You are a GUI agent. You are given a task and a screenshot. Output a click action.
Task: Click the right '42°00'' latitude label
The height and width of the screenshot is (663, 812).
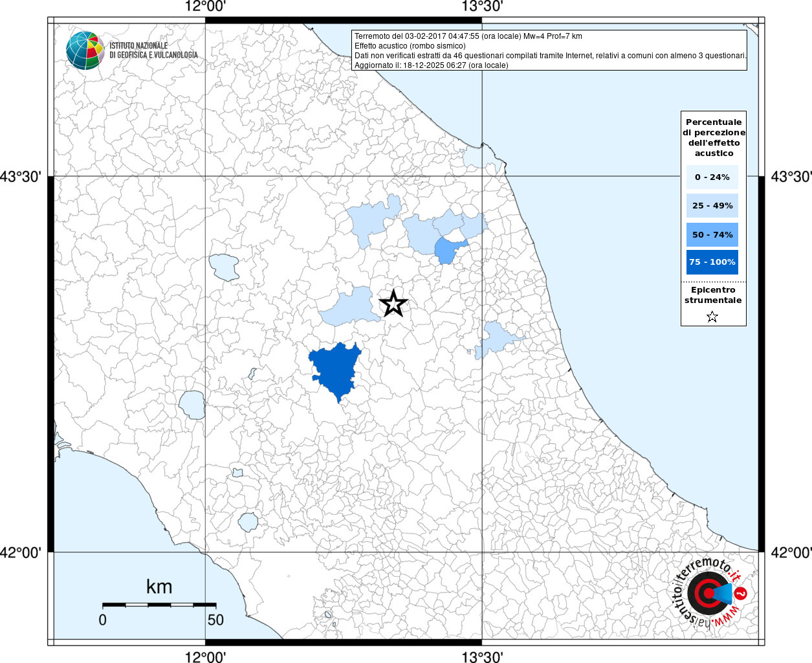point(791,552)
